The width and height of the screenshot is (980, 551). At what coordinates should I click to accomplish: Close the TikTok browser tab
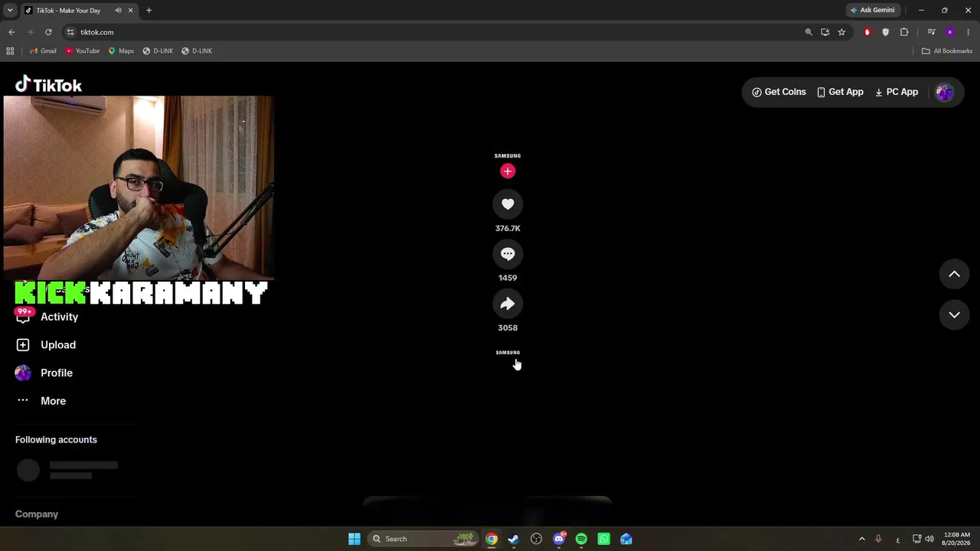pos(130,10)
